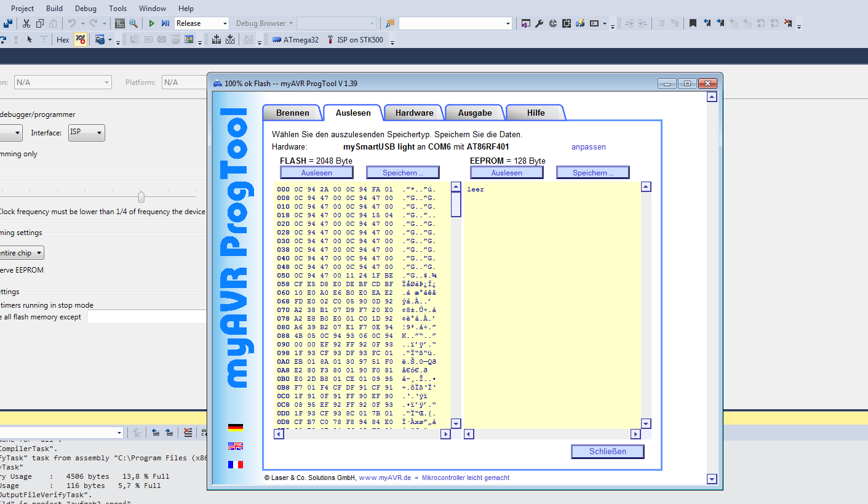This screenshot has width=868, height=504.
Task: Open the Build menu
Action: (54, 8)
